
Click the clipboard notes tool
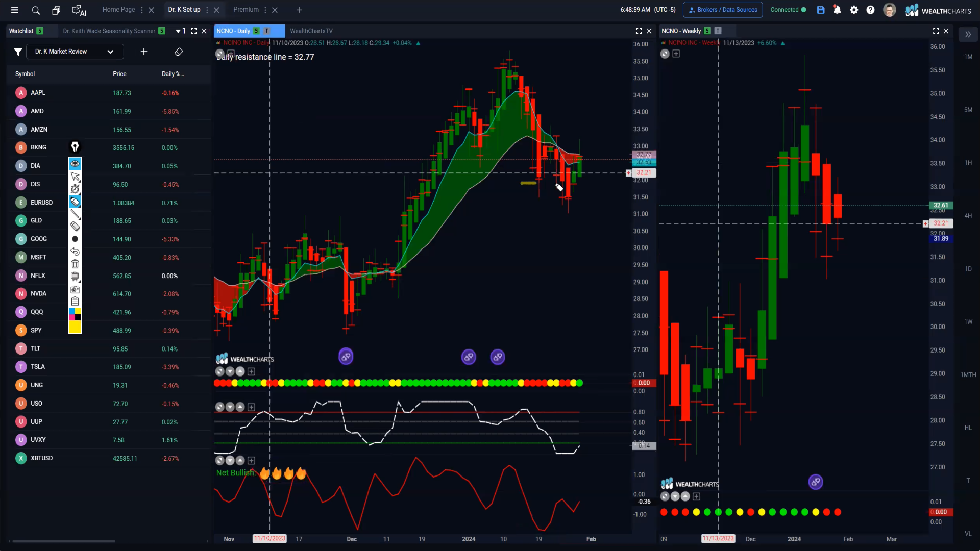point(75,301)
